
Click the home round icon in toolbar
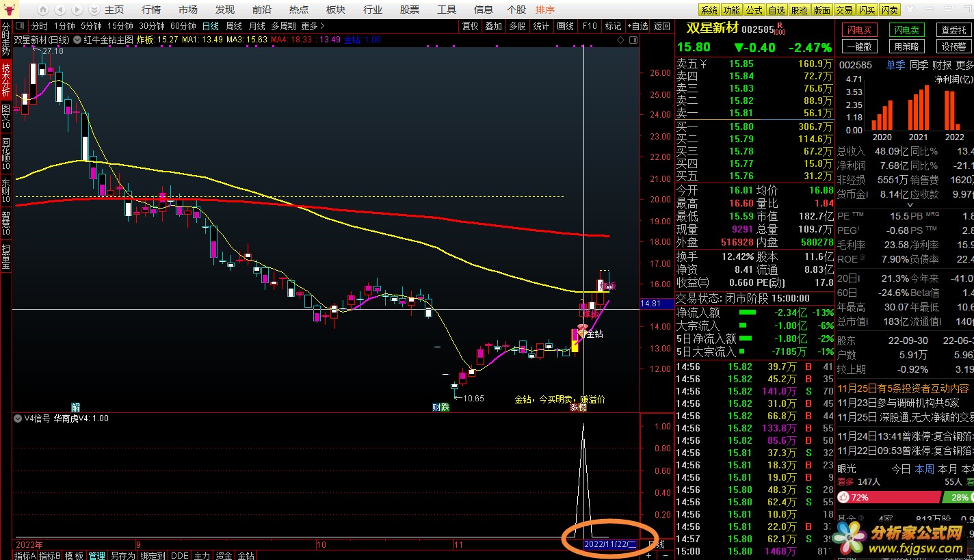pos(43,10)
